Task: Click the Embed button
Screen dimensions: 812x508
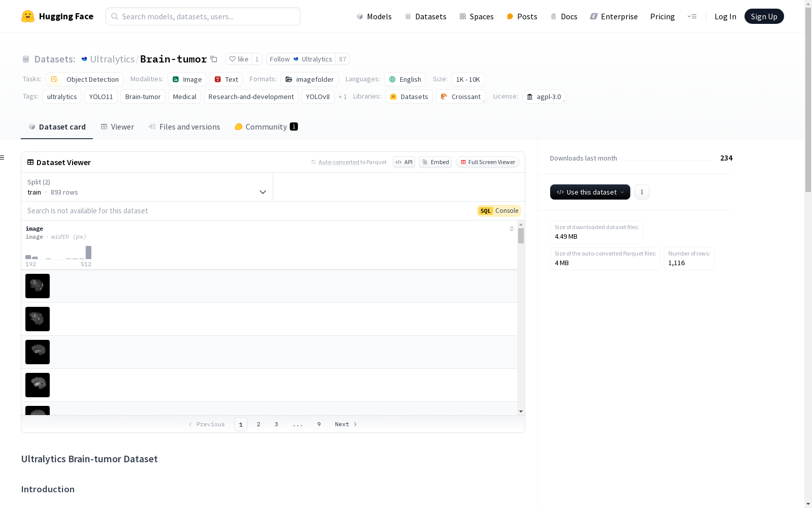Action: (435, 162)
